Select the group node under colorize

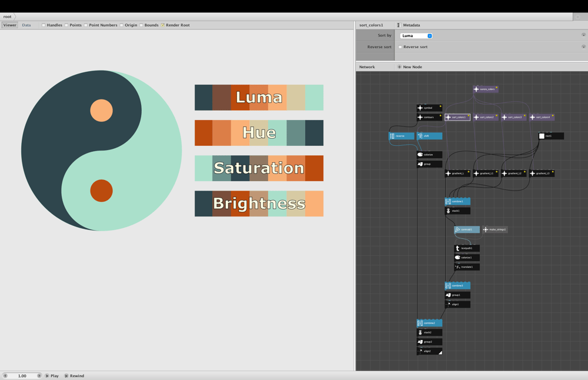tap(429, 164)
